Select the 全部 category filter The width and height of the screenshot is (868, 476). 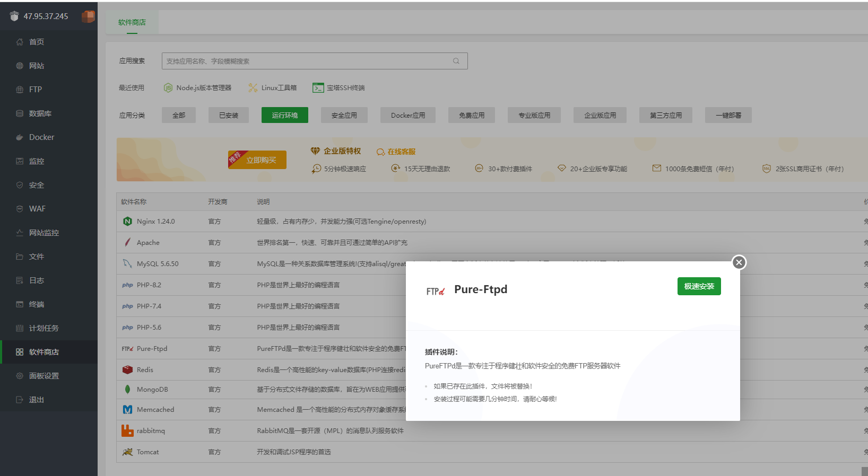(x=179, y=115)
